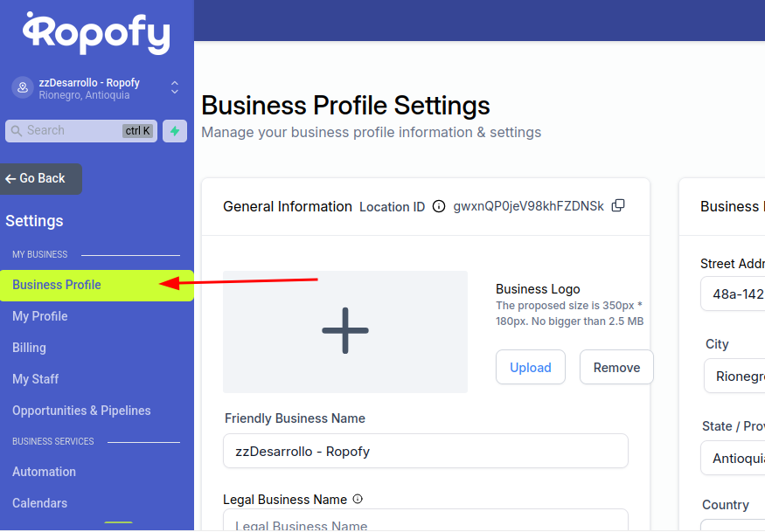This screenshot has width=765, height=532.
Task: Open Automation settings
Action: tap(44, 472)
